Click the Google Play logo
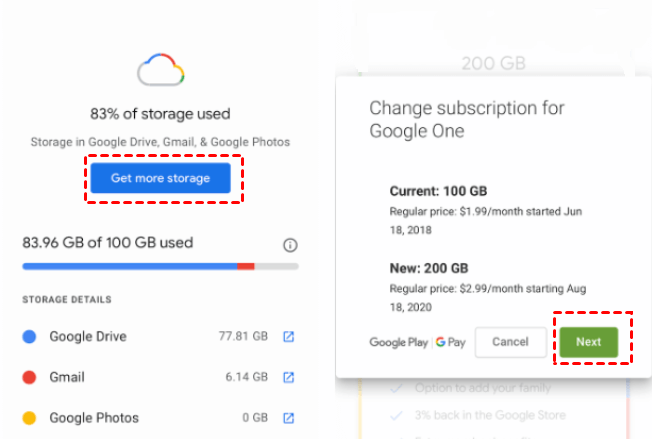This screenshot has width=652, height=439. pyautogui.click(x=399, y=342)
